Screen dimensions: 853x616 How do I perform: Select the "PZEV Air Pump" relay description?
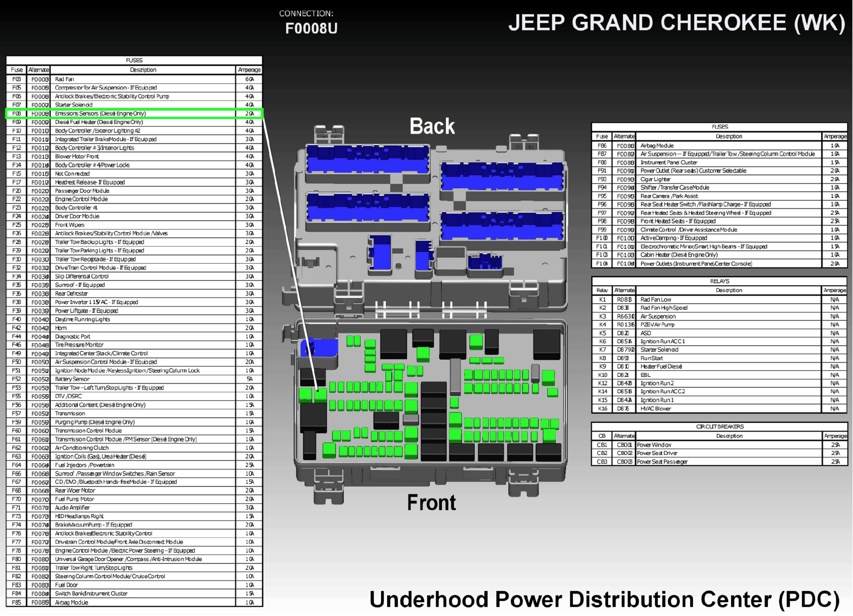(657, 325)
